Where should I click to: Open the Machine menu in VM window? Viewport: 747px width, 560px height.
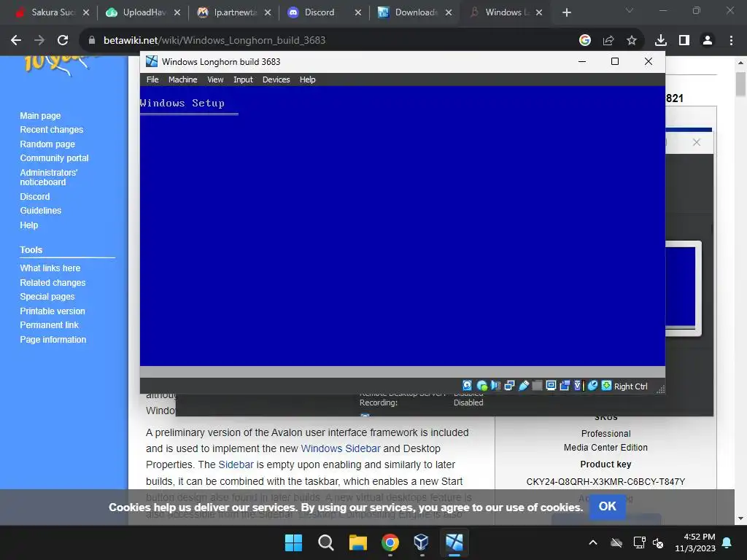coord(182,79)
